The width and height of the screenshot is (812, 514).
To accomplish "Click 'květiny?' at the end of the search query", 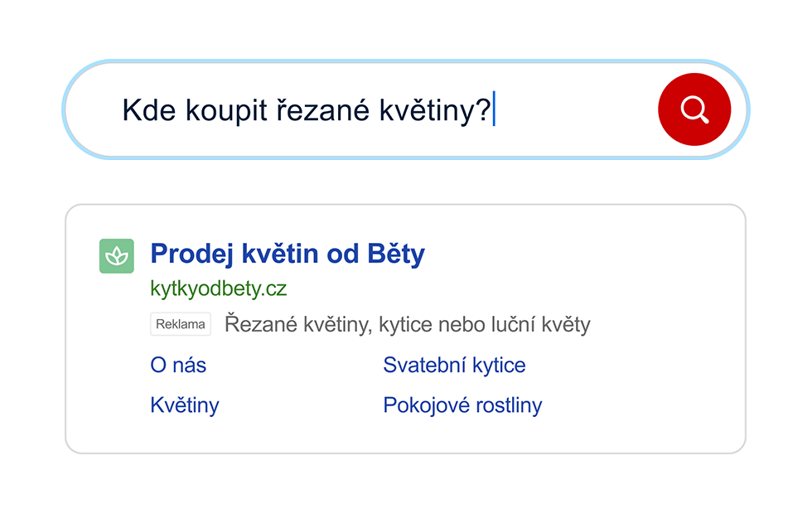I will [435, 110].
